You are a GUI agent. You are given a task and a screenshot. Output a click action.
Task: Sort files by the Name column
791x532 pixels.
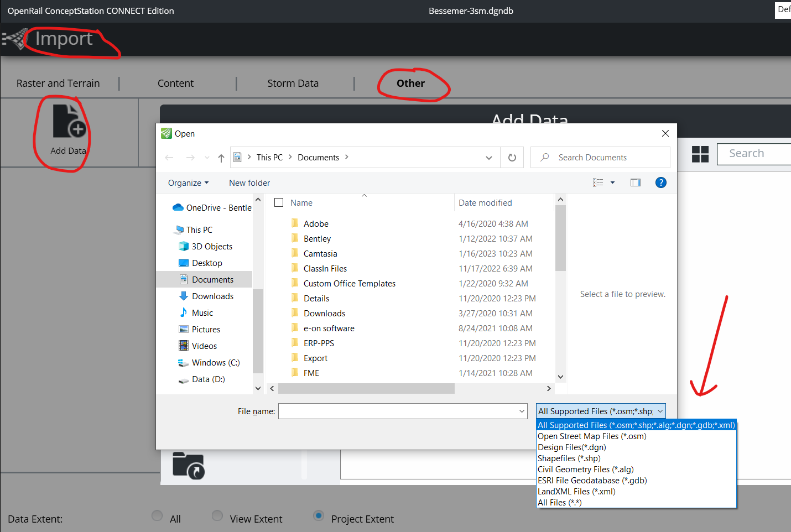[301, 203]
